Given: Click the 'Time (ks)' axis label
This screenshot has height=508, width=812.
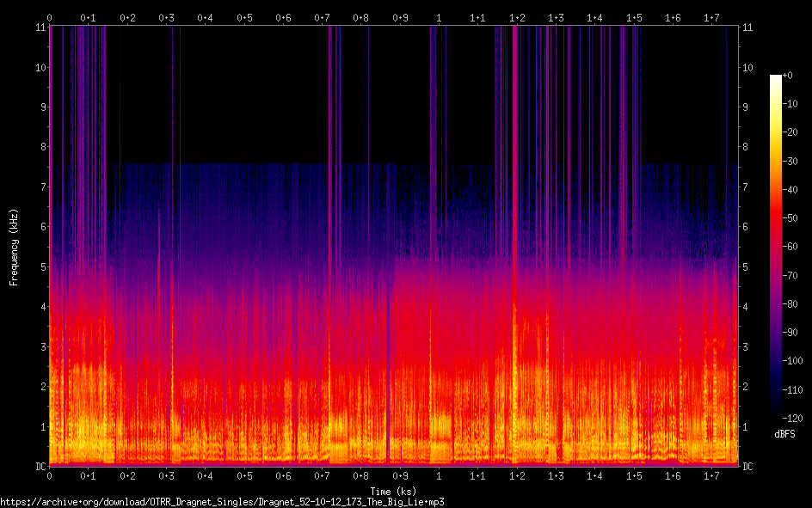Looking at the screenshot, I should point(393,487).
